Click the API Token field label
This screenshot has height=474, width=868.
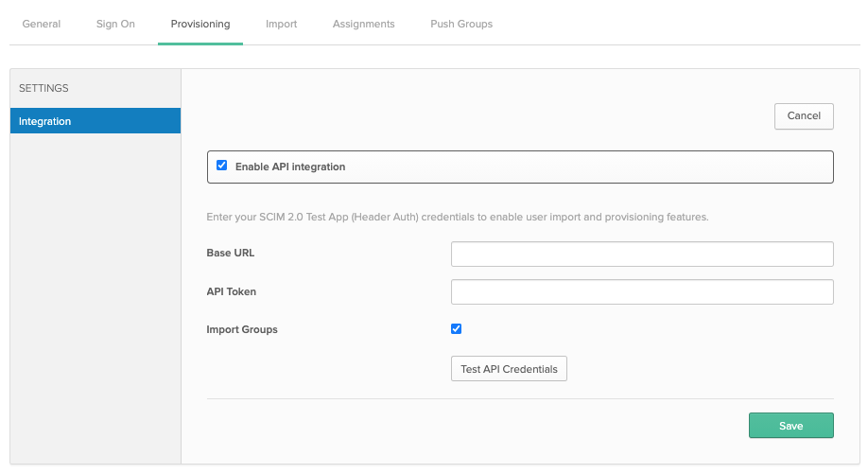click(x=231, y=291)
